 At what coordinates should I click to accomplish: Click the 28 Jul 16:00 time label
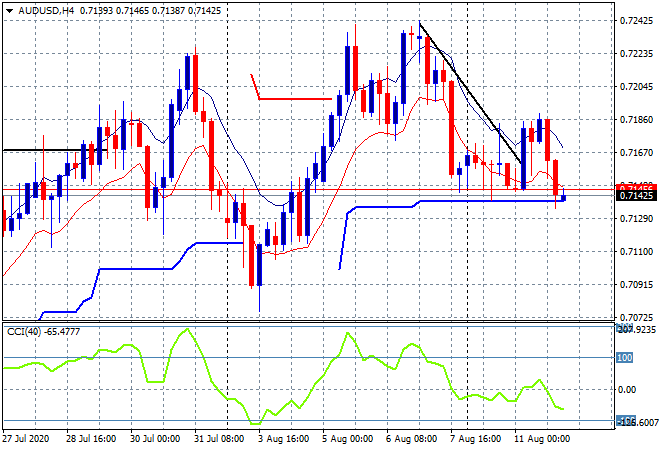point(91,439)
